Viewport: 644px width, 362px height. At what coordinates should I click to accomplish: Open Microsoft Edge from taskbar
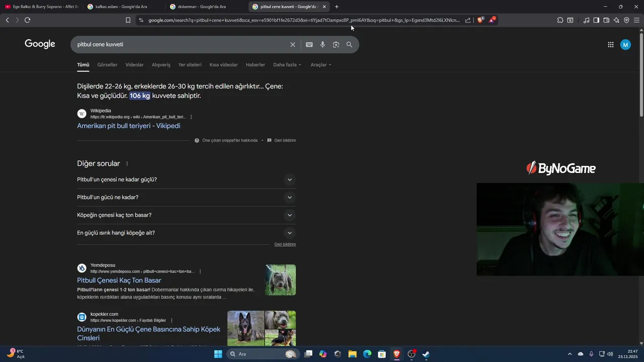pyautogui.click(x=367, y=354)
